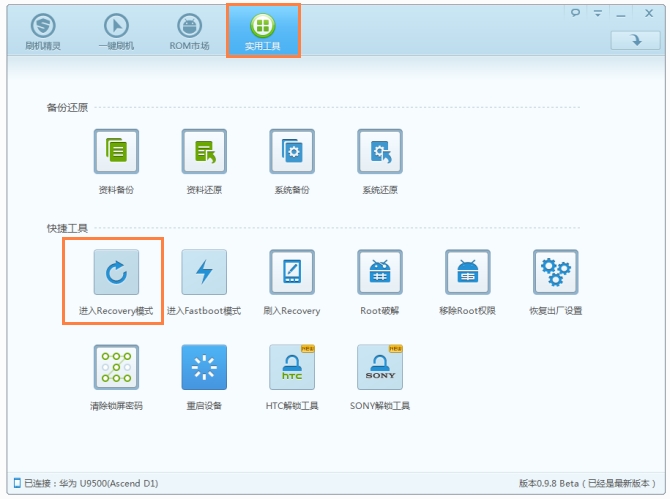Go to the ROM市场 tab
This screenshot has width=670, height=499.
pos(189,31)
